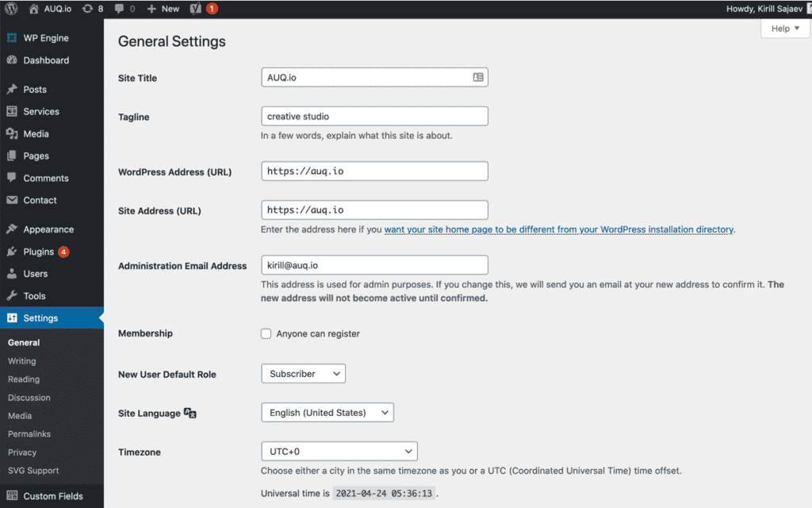Click the translation icon next to Site Language
The image size is (812, 508).
point(190,413)
